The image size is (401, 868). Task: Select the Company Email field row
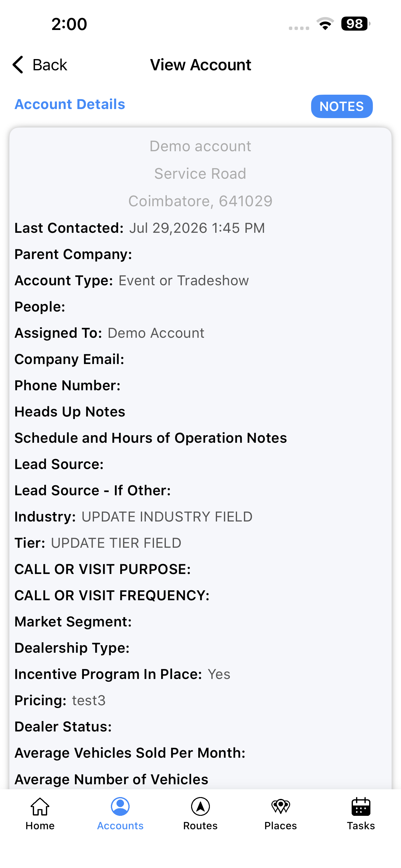(200, 360)
